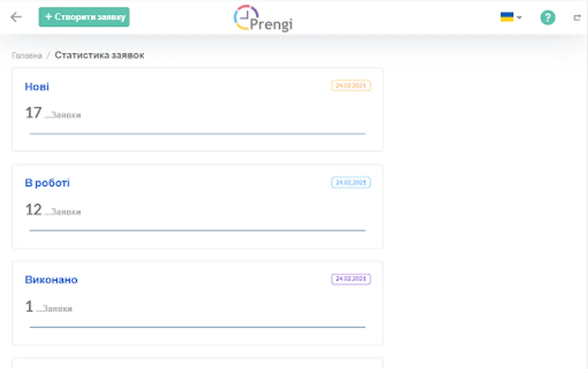The image size is (588, 369).
Task: Select the Статистика заявок breadcrumb text
Action: (x=100, y=55)
